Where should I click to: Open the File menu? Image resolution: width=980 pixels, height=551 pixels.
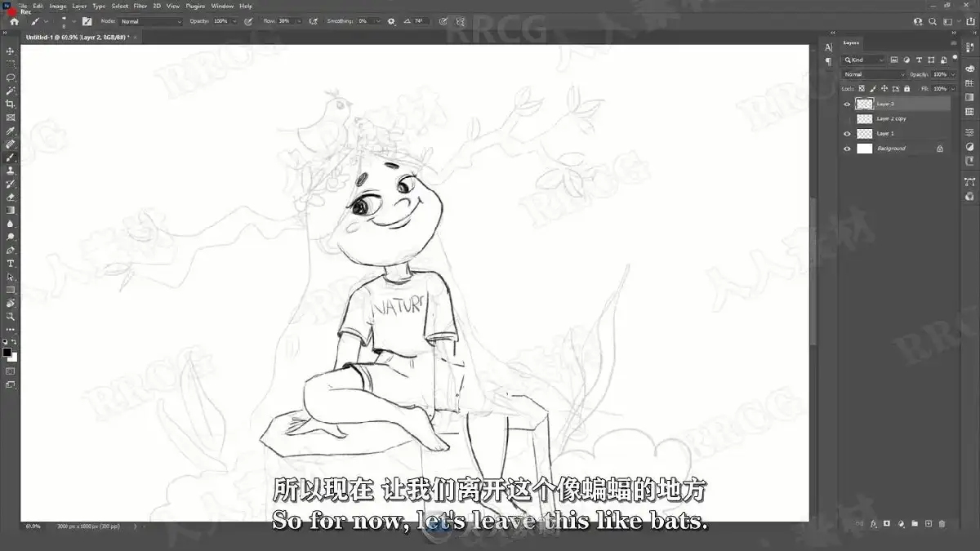point(23,6)
